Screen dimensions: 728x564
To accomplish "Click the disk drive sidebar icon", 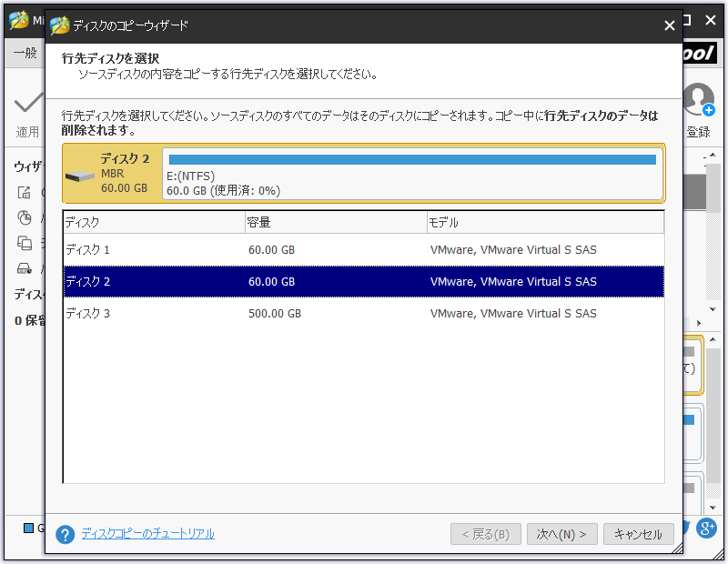I will [25, 268].
